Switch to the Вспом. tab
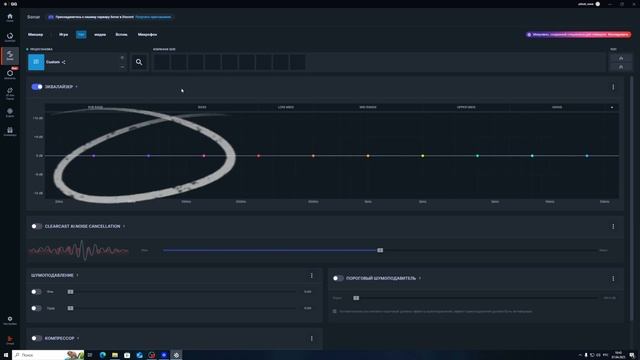The height and width of the screenshot is (360, 640). click(121, 35)
